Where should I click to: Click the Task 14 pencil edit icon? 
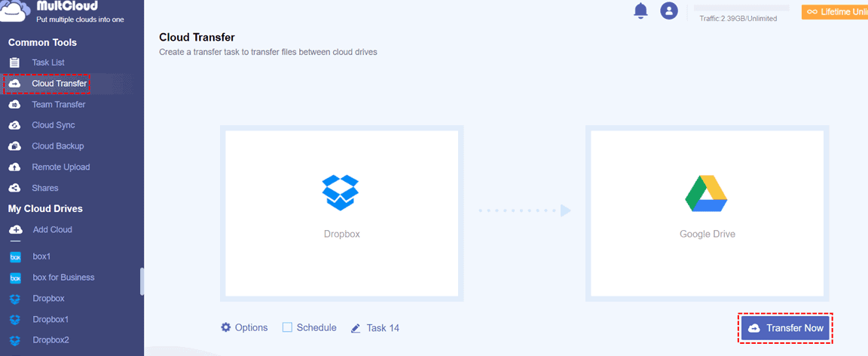coord(356,328)
